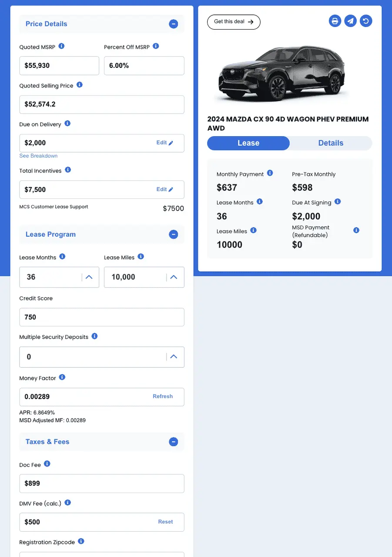Click the reset circular-arrow icon
392x557 pixels.
click(366, 21)
